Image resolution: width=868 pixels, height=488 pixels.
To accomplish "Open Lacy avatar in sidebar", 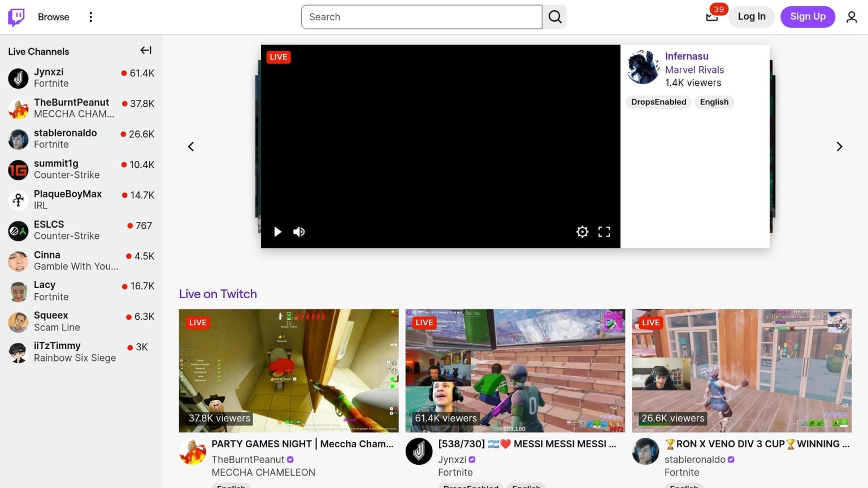I will point(18,291).
